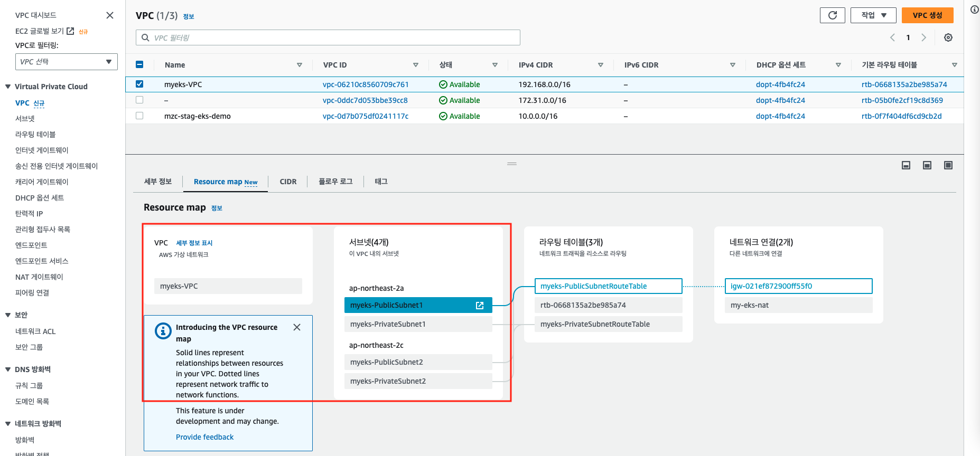980x456 pixels.
Task: Sort by VPC ID column arrow
Action: (x=416, y=65)
